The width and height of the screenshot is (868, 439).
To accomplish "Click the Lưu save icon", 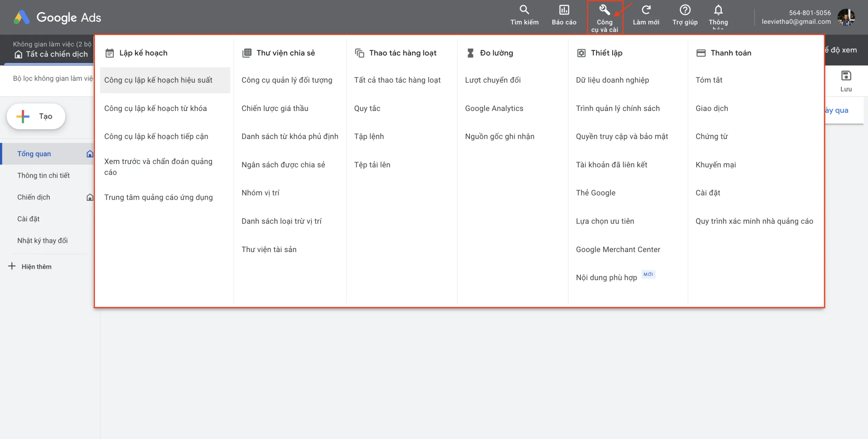I will pos(846,76).
